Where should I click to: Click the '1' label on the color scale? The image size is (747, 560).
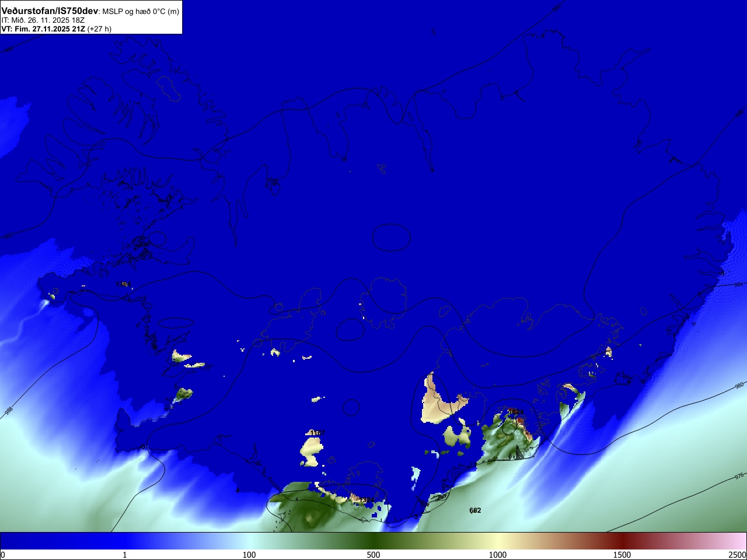124,555
